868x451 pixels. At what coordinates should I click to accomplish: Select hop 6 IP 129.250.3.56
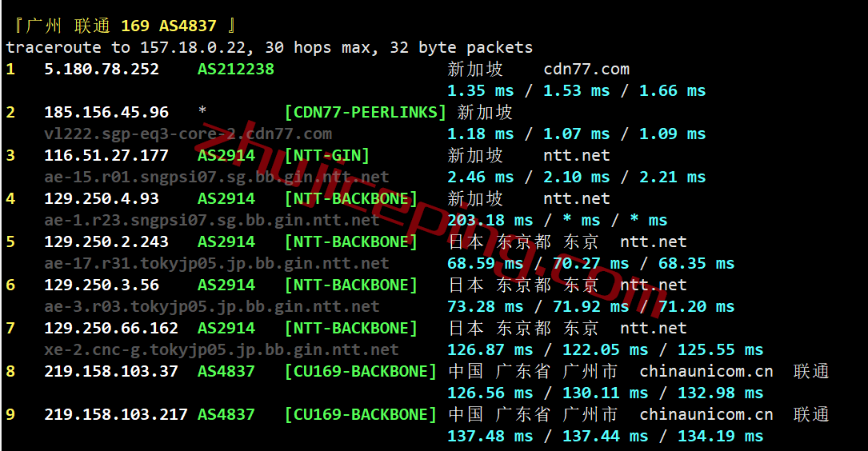102,285
